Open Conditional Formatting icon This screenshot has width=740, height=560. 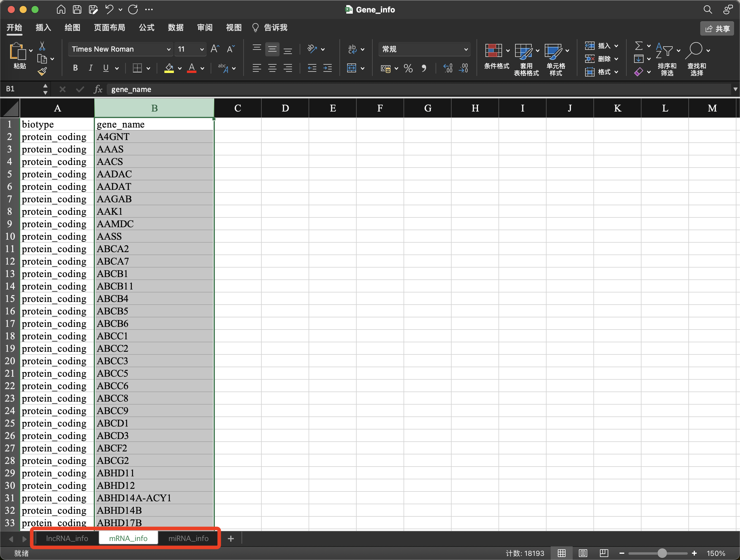[x=493, y=51]
